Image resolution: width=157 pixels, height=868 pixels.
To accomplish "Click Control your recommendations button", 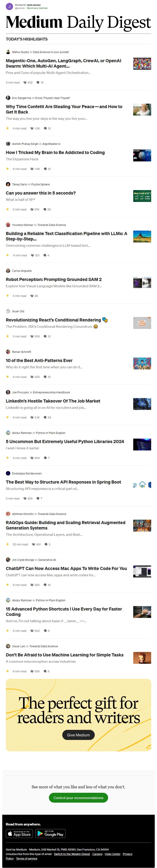I will point(78,797).
